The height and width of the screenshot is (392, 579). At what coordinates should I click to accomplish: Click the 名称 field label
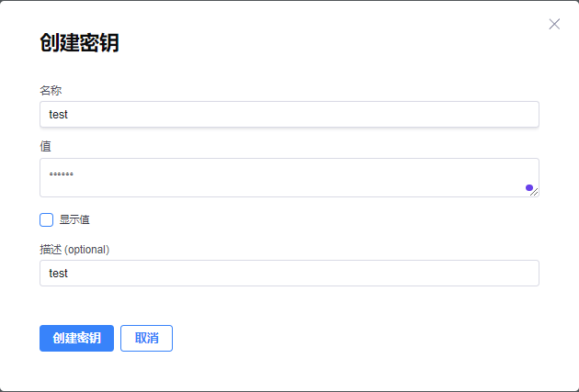pyautogui.click(x=51, y=90)
